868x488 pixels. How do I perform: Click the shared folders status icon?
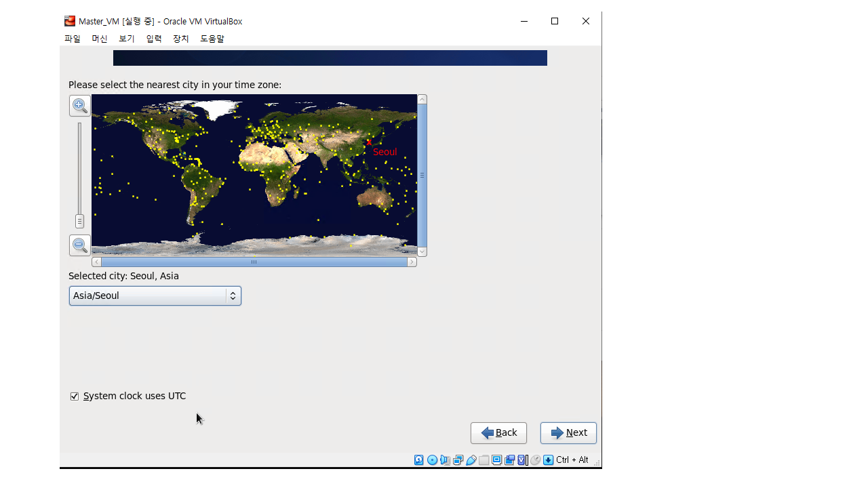coord(484,460)
